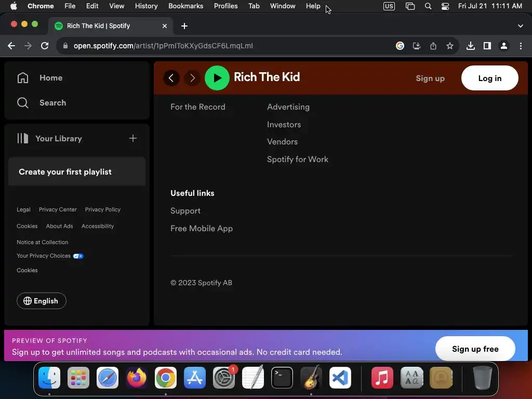Open Control Center in menu bar

(445, 6)
